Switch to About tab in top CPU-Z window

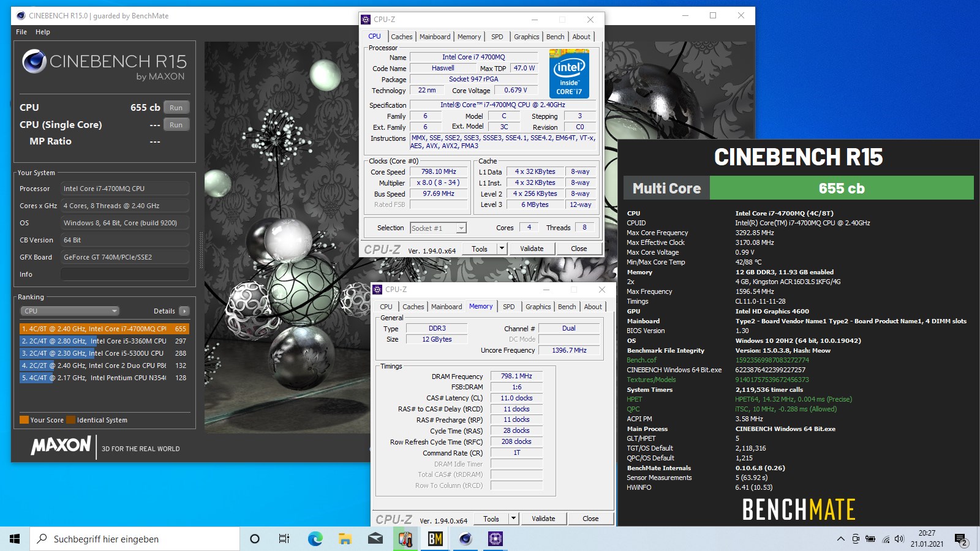581,37
